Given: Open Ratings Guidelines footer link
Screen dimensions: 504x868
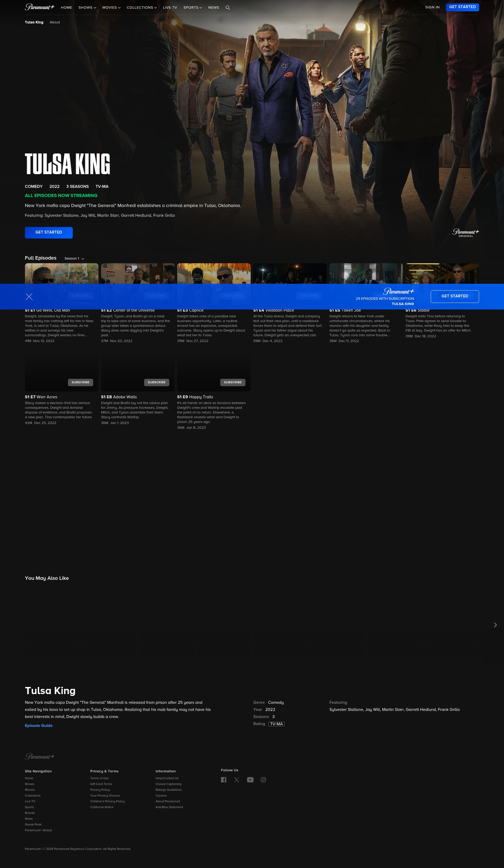Looking at the screenshot, I should click(169, 790).
